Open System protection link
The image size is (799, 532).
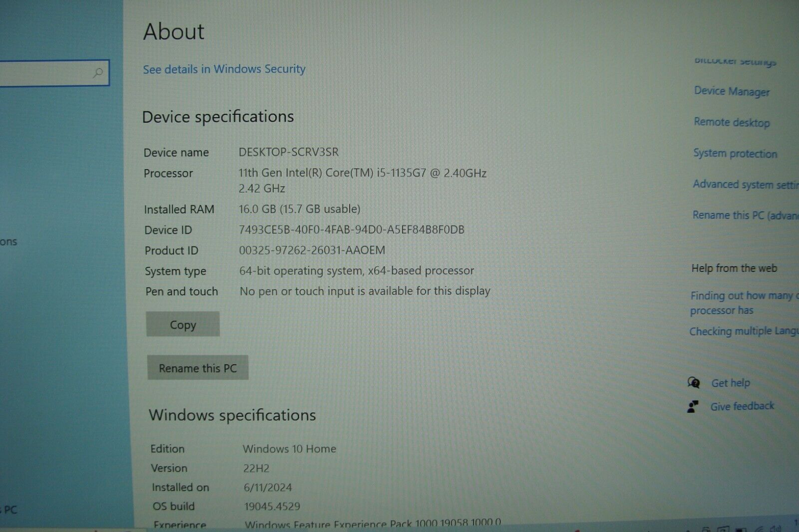pos(735,153)
